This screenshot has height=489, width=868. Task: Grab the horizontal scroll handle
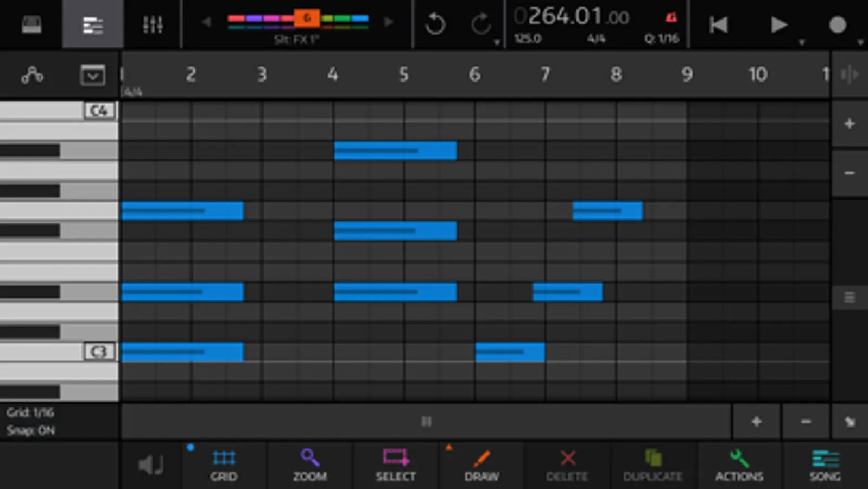[x=427, y=421]
